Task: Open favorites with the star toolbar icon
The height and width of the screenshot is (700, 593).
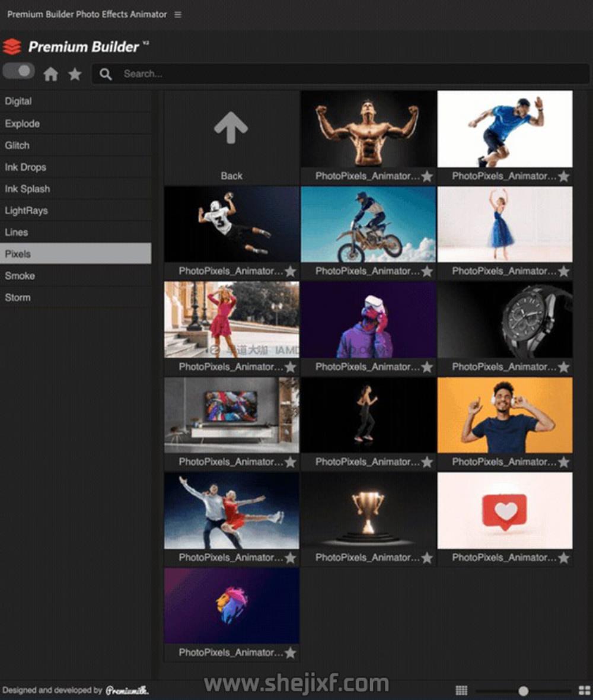Action: click(x=75, y=74)
